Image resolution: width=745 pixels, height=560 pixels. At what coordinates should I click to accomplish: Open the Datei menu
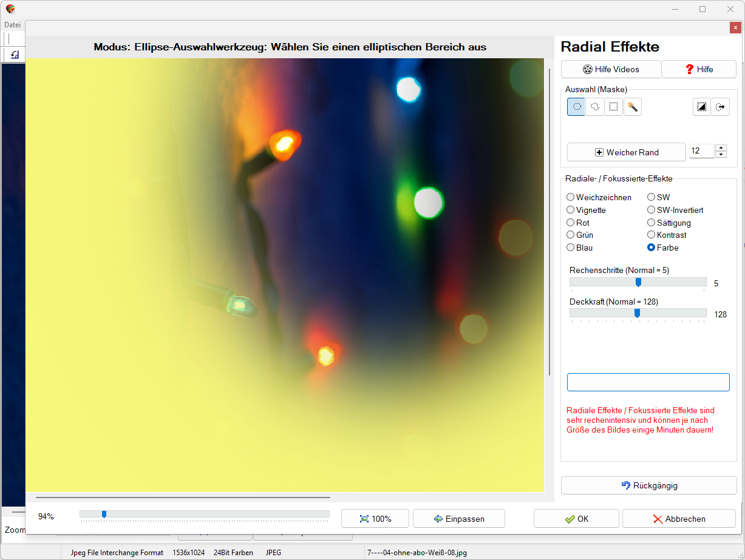tap(12, 25)
